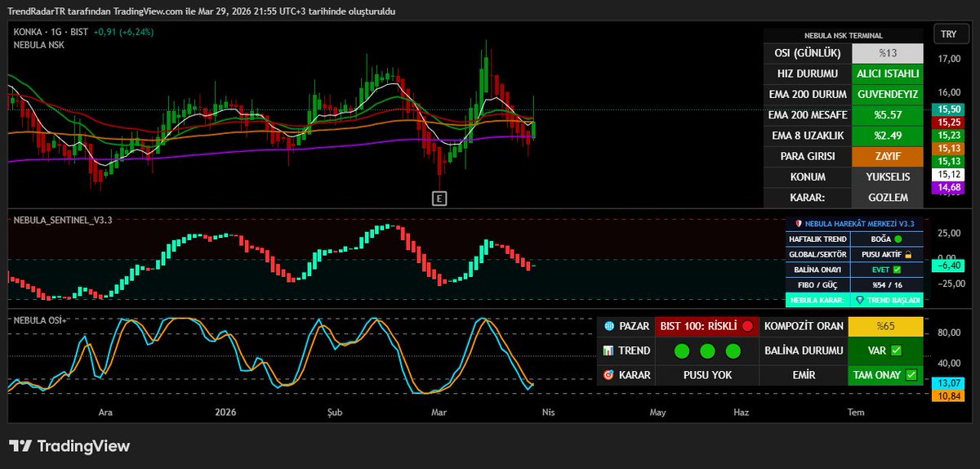Click the EMA 200 DURUM label cell
This screenshot has height=469, width=980.
[808, 94]
